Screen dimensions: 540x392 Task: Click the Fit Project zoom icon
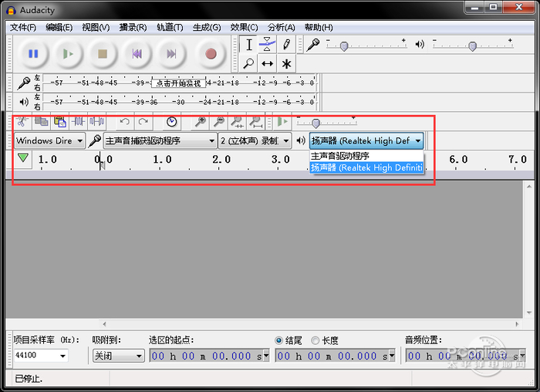(x=256, y=121)
